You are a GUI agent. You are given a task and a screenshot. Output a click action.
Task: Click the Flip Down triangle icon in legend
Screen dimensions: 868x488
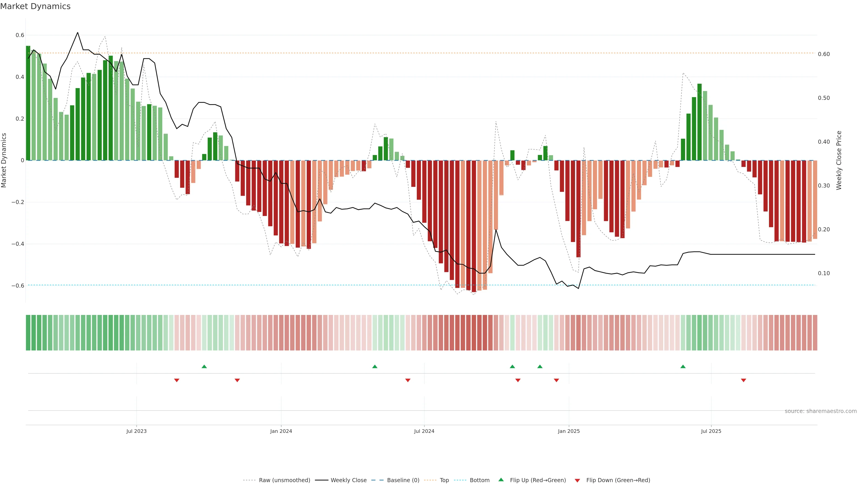coord(577,480)
